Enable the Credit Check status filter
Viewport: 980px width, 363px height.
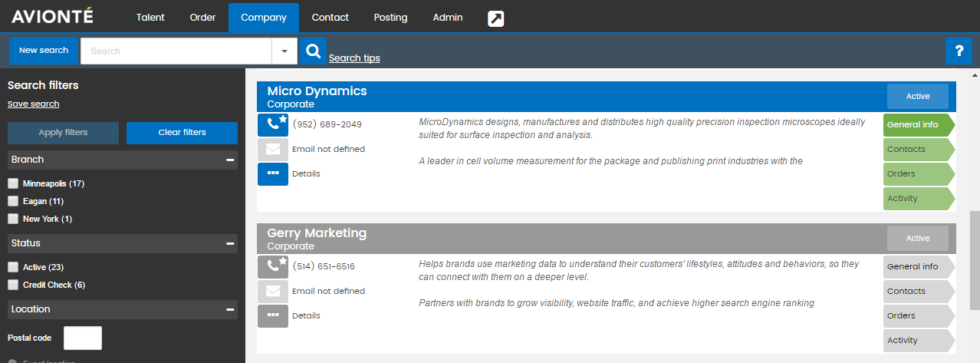pyautogui.click(x=13, y=285)
